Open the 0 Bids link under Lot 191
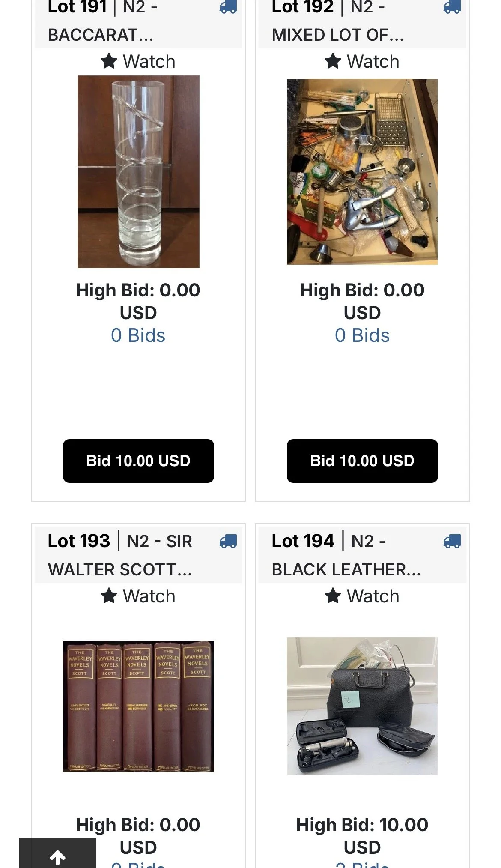The width and height of the screenshot is (501, 868). coord(138,335)
